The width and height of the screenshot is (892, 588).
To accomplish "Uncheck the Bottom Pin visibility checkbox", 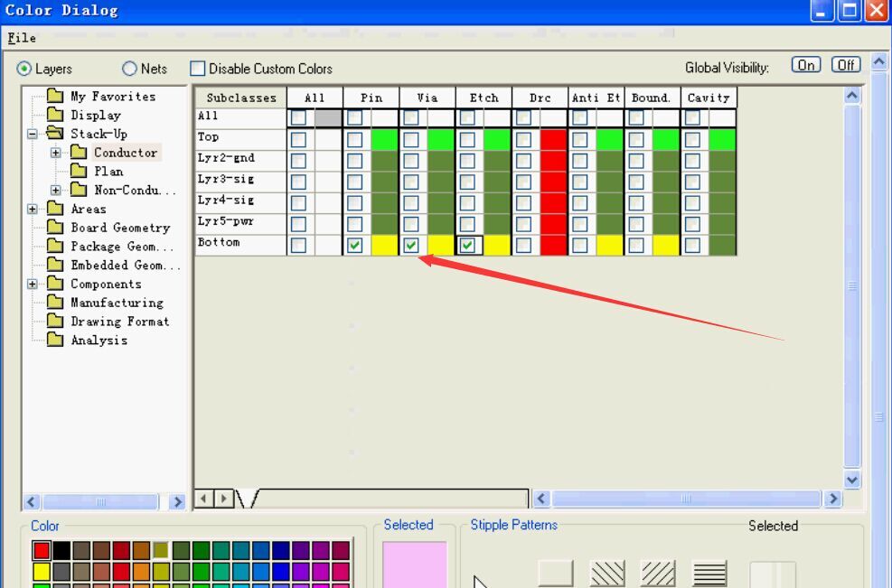I will coord(354,245).
